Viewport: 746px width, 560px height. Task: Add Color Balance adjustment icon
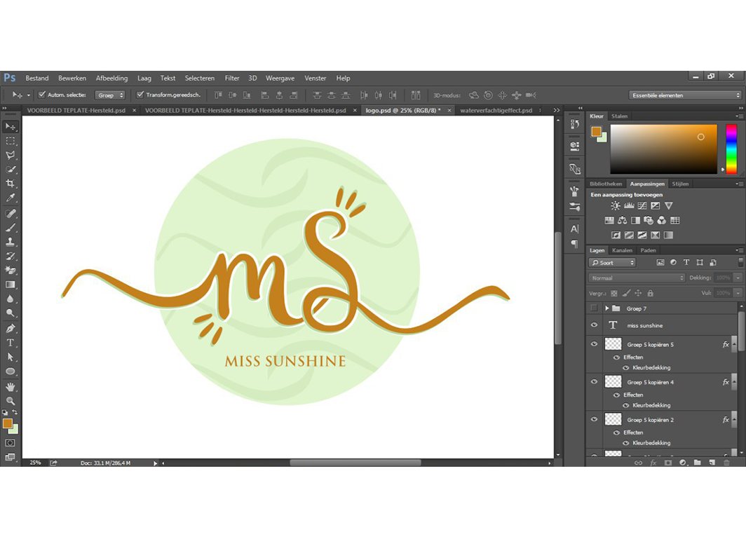(623, 220)
